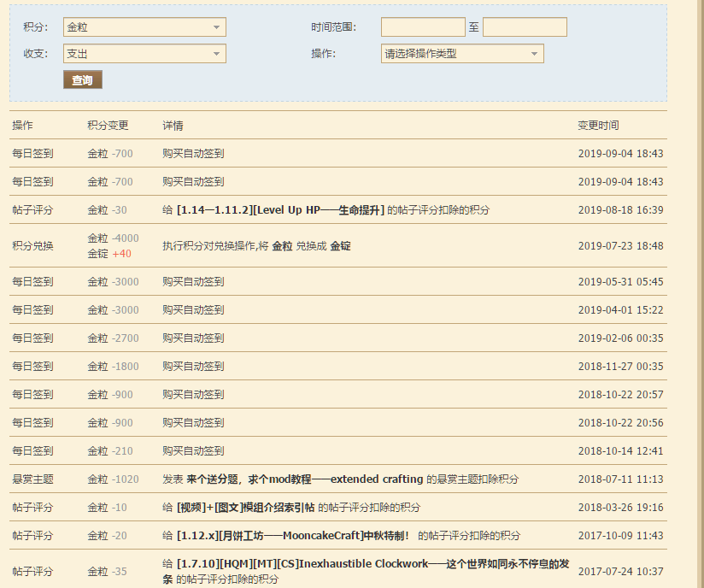
Task: Click the 时间范围 start date field
Action: pyautogui.click(x=423, y=27)
